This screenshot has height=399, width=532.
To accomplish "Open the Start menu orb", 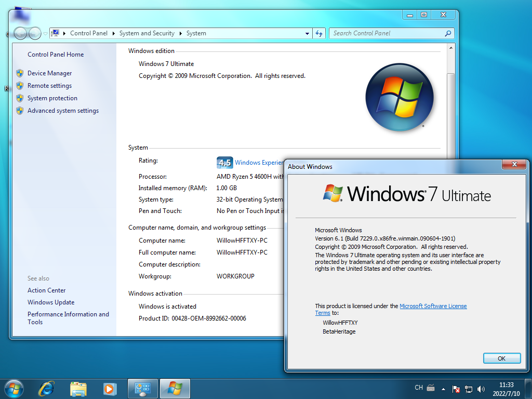I will pos(14,389).
